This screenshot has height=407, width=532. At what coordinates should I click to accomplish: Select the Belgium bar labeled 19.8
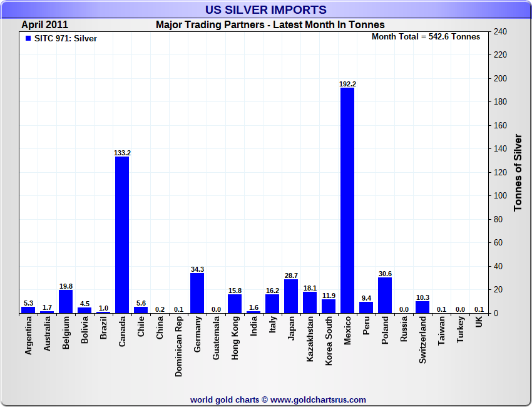tap(66, 301)
